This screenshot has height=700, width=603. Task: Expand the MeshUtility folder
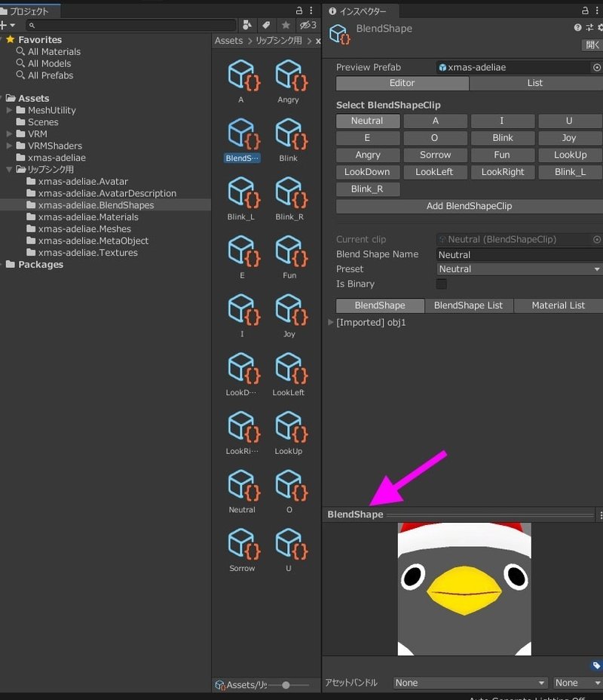point(9,110)
